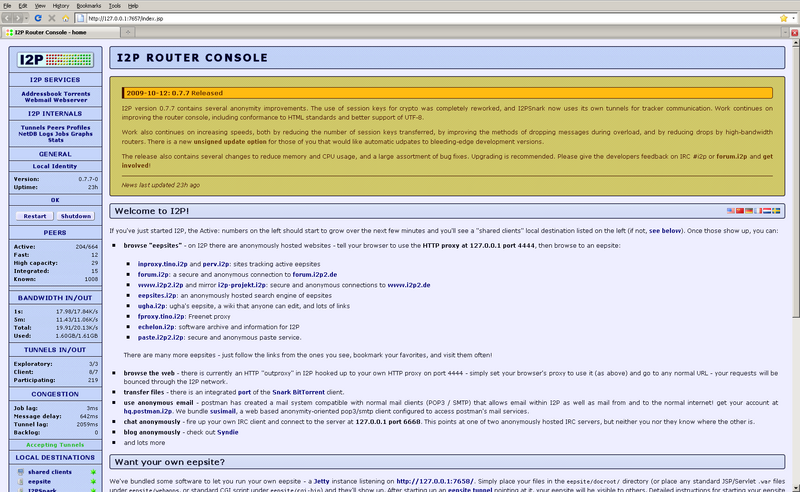
Task: Open the paste.i2p2.i2p link
Action: tap(160, 337)
